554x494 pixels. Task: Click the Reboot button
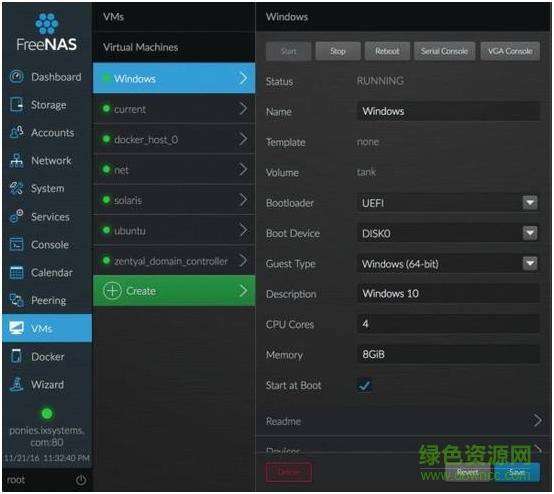pyautogui.click(x=387, y=51)
